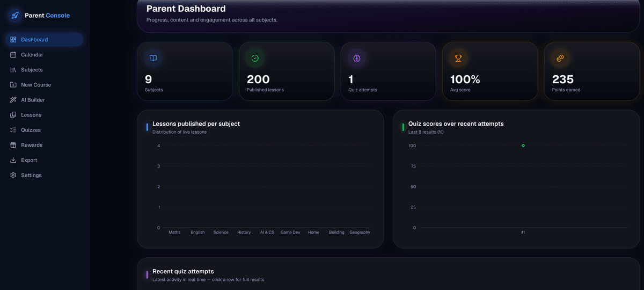
Task: Click the English axis label
Action: pyautogui.click(x=197, y=233)
